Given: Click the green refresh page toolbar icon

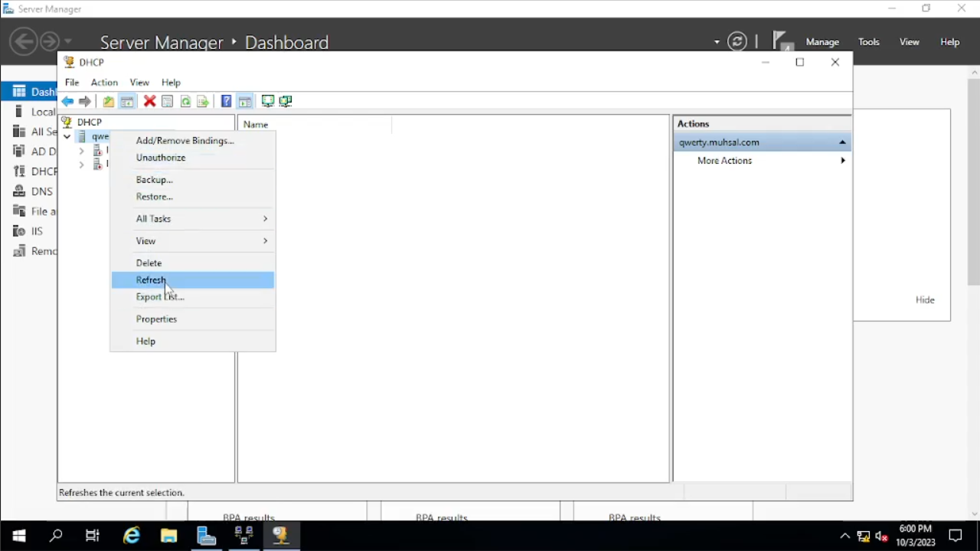Looking at the screenshot, I should coord(185,101).
